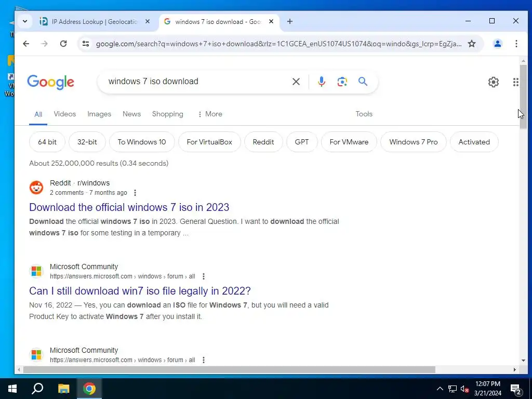The width and height of the screenshot is (532, 399).
Task: Open the taskbar clock showing 12:07 PM
Action: (487, 389)
